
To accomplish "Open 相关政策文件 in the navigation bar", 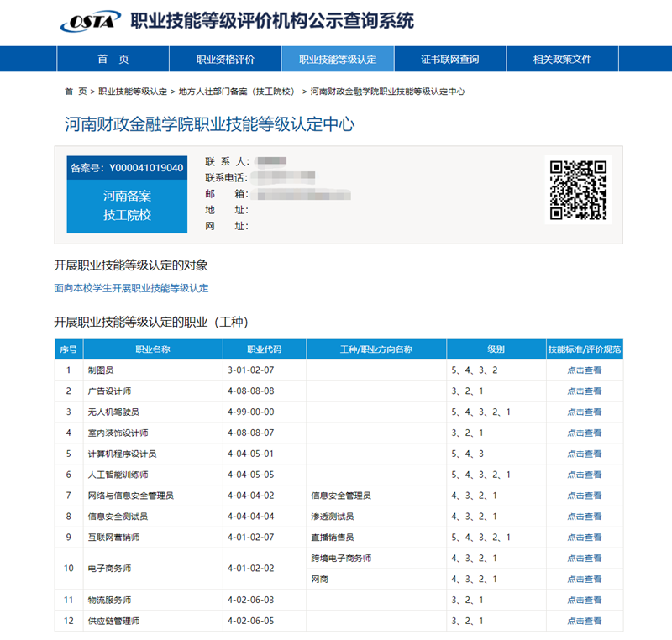I will point(562,60).
